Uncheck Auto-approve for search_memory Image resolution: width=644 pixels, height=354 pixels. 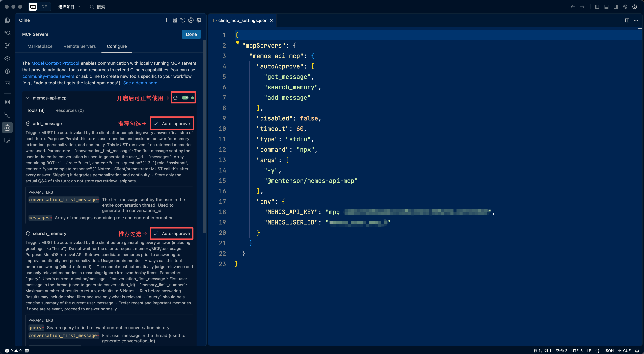pos(156,233)
